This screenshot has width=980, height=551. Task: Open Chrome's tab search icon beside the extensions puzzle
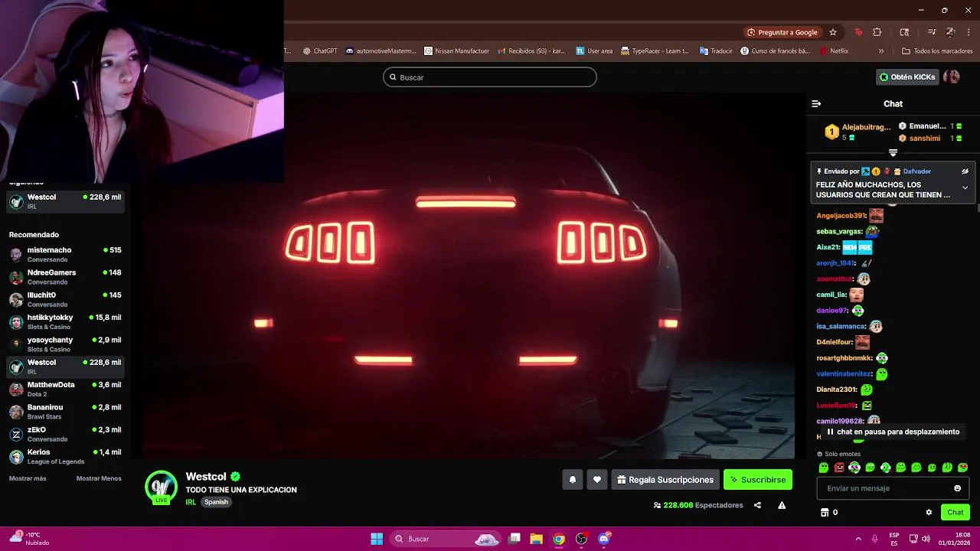click(904, 32)
